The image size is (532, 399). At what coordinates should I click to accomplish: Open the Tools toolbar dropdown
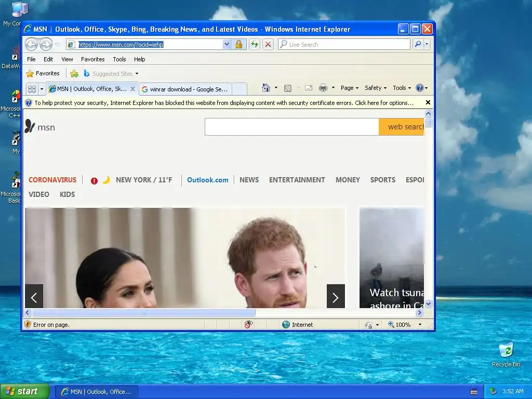coord(402,88)
